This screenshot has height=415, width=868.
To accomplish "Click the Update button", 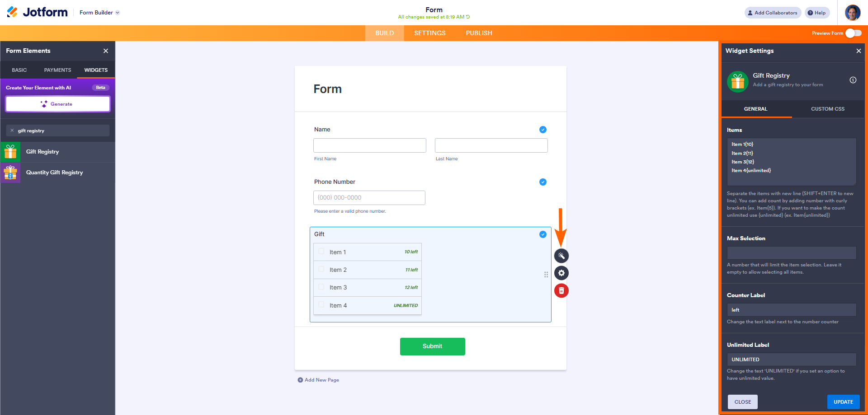I will click(843, 402).
